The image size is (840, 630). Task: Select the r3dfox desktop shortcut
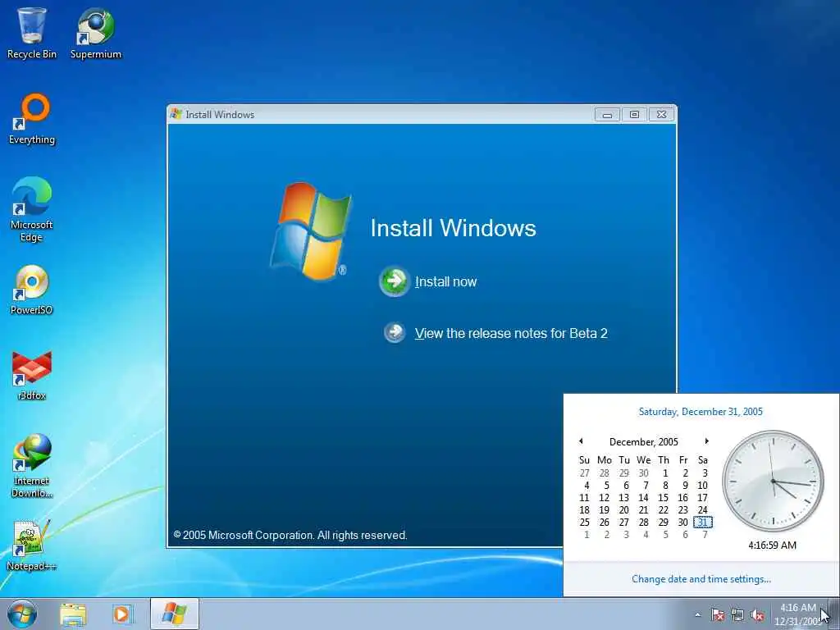tap(32, 375)
